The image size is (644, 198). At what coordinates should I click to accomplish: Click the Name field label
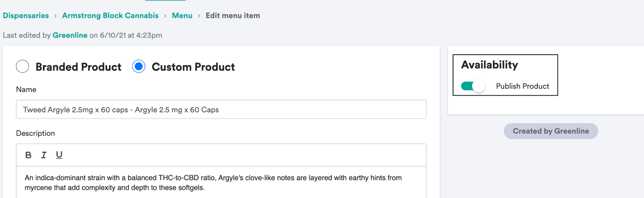click(26, 90)
